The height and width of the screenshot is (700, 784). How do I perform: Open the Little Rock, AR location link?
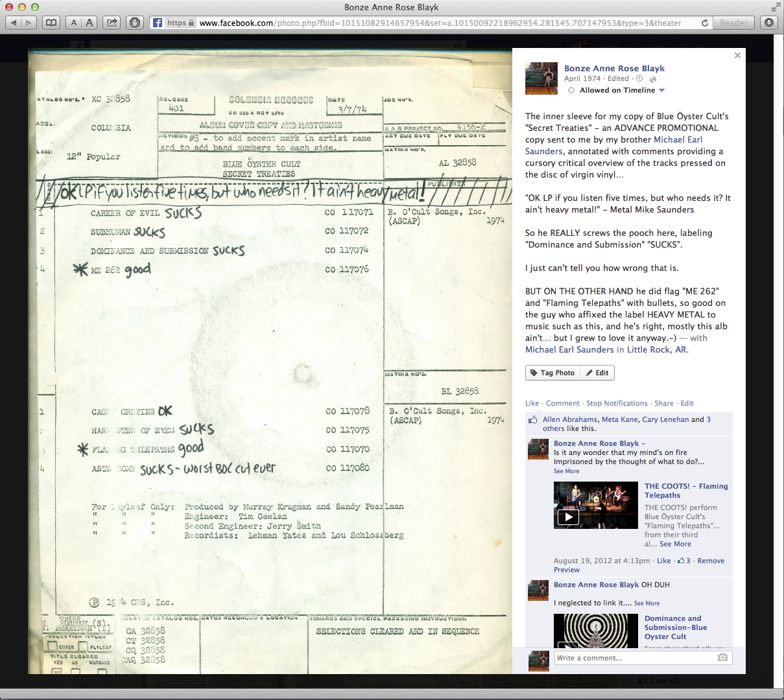coord(656,349)
